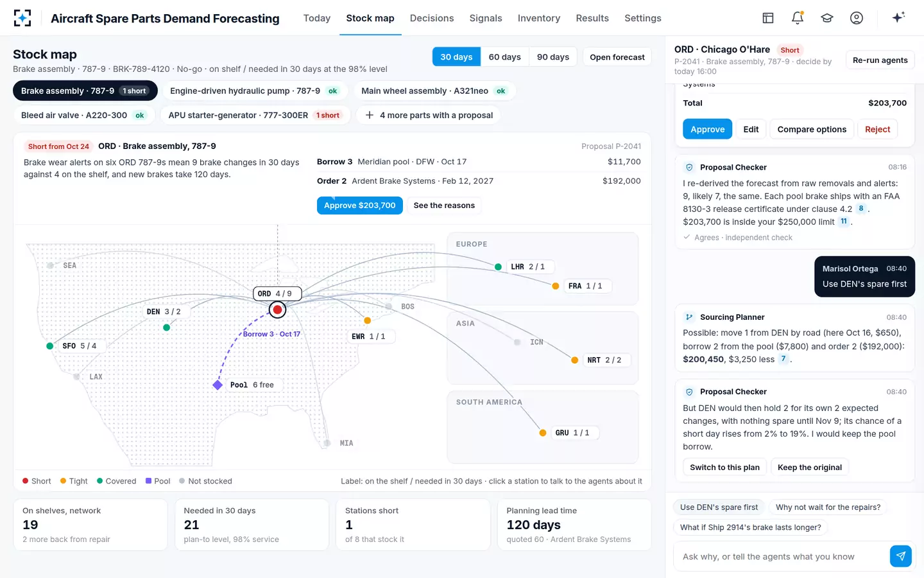
Task: Open the Inventory tab
Action: 539,18
